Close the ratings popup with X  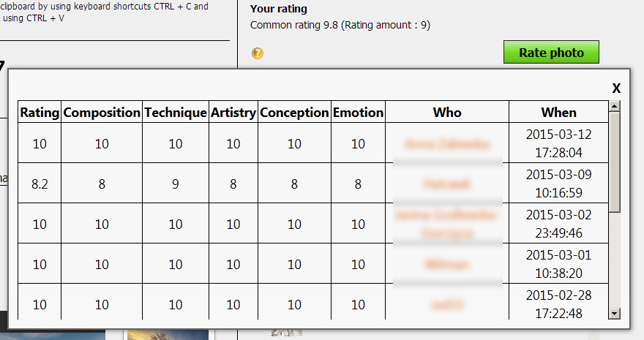pos(616,88)
